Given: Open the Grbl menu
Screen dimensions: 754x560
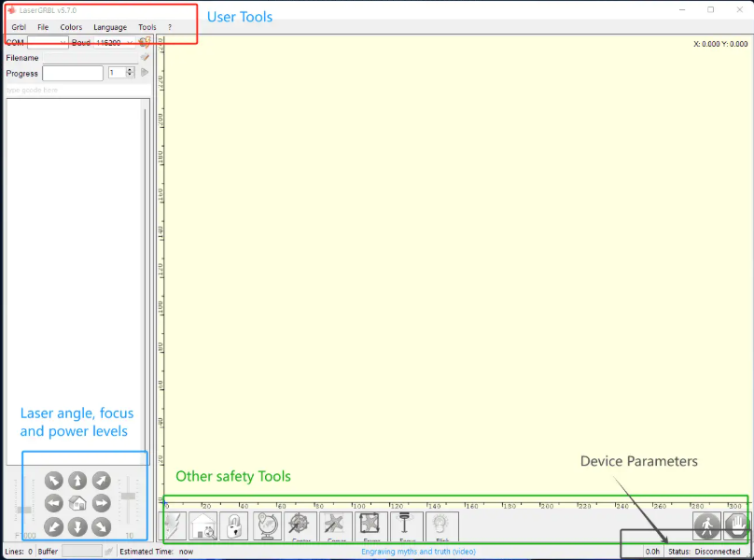Looking at the screenshot, I should (x=19, y=27).
